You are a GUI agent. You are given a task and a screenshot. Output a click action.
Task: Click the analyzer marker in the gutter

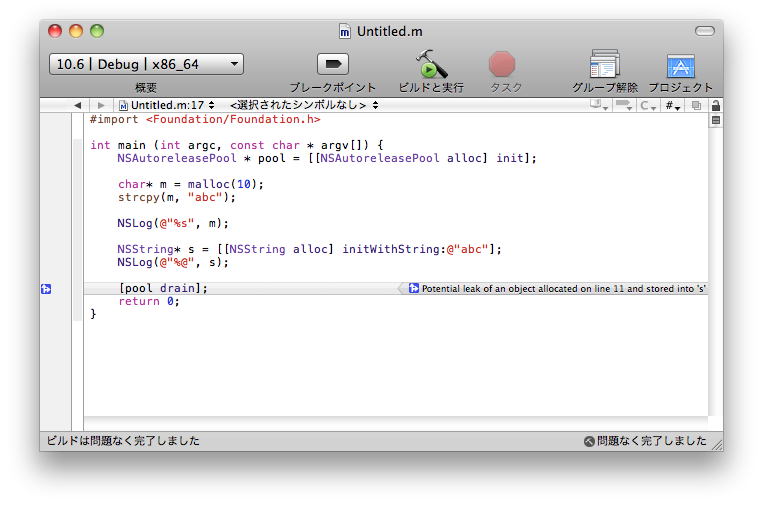[46, 289]
